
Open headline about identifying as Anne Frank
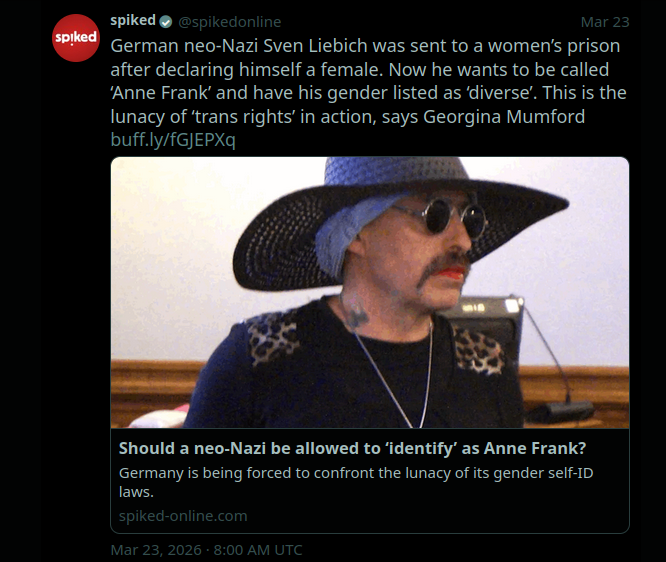(351, 447)
